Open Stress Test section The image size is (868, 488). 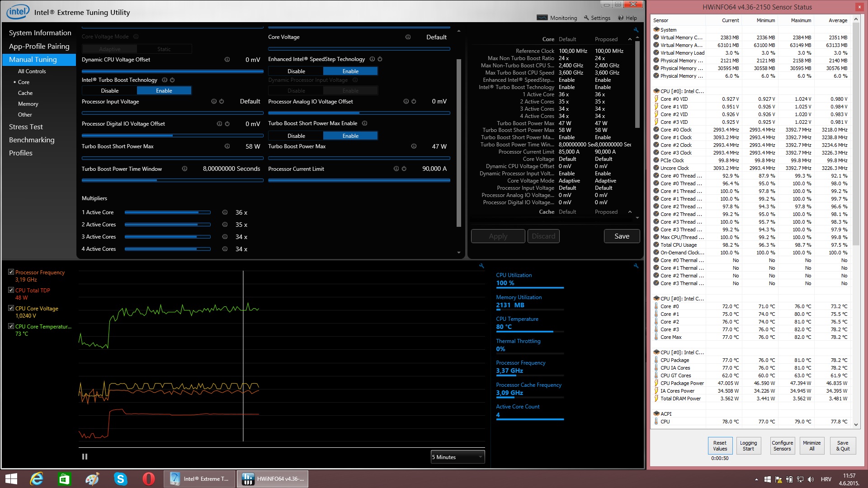tap(26, 127)
